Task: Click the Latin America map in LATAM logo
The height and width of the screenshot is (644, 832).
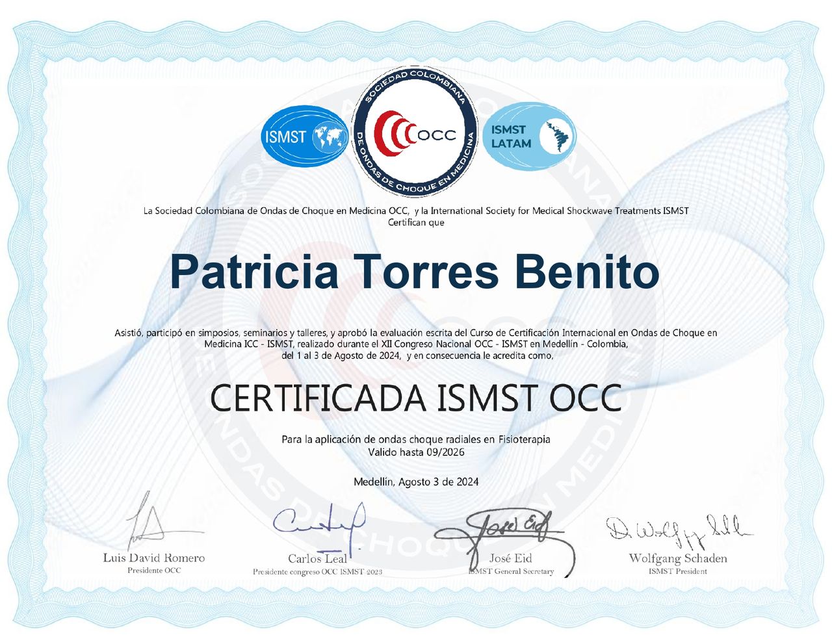Action: [x=558, y=136]
